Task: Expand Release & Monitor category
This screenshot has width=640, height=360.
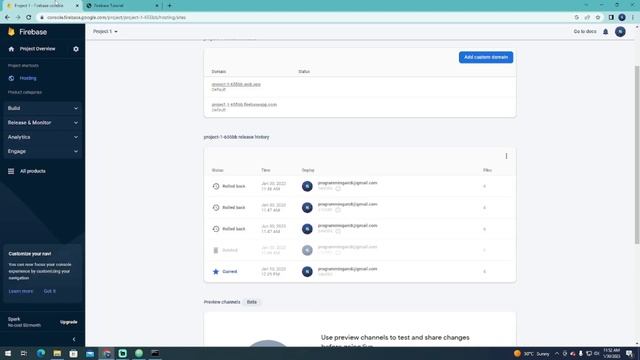Action: tap(42, 122)
